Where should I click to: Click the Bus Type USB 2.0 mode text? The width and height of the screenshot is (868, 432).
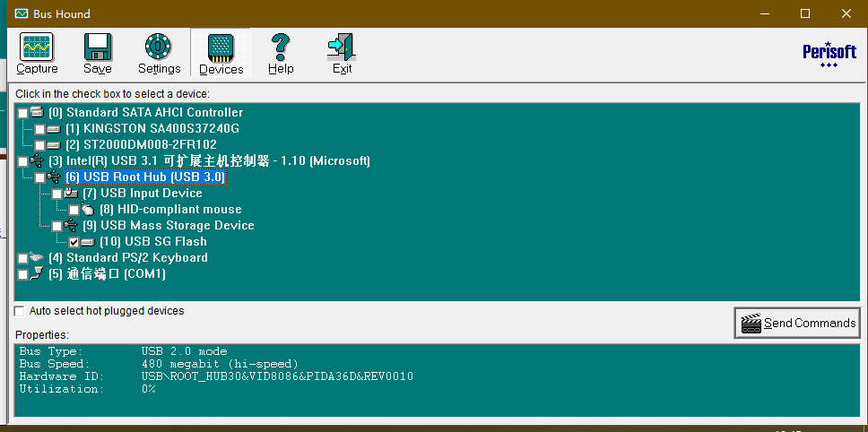tap(185, 352)
